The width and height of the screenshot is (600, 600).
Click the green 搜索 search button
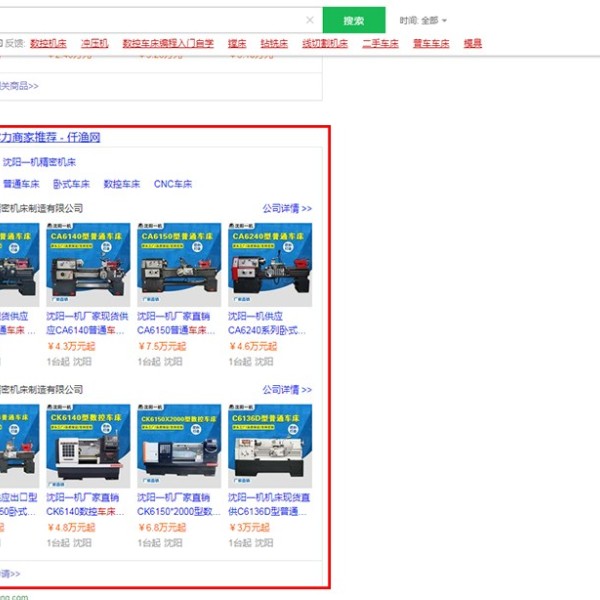pyautogui.click(x=354, y=20)
